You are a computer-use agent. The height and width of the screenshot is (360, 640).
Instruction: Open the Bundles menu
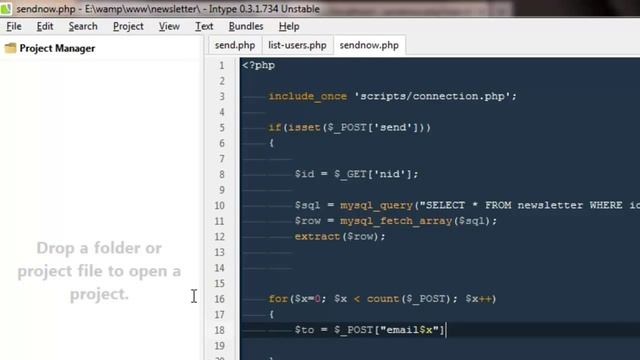click(246, 27)
